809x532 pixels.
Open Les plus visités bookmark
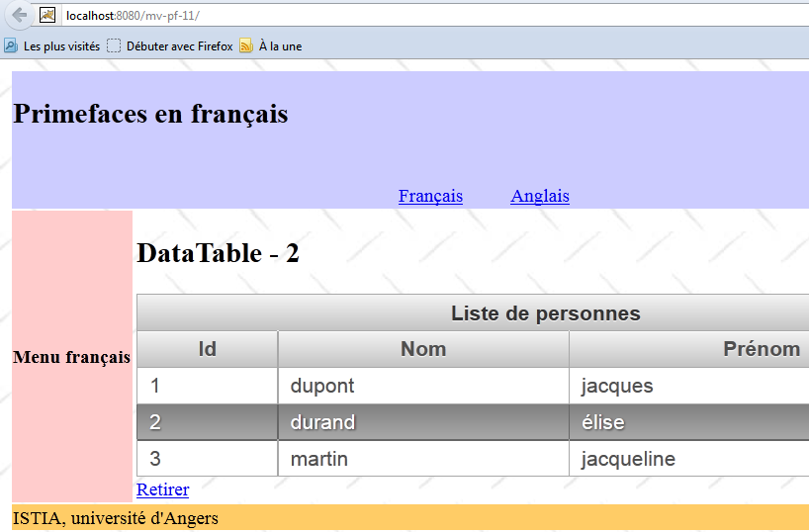coord(52,46)
